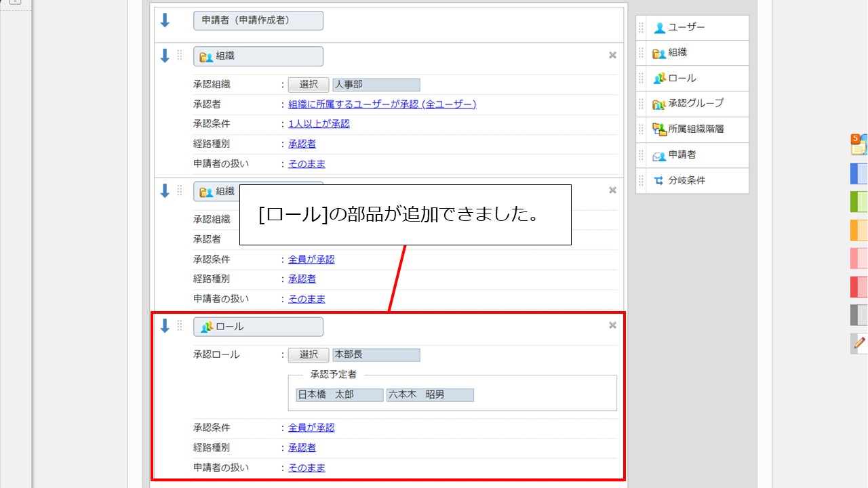Remove the second 組織 block with its × icon
This screenshot has height=488, width=868.
(612, 190)
